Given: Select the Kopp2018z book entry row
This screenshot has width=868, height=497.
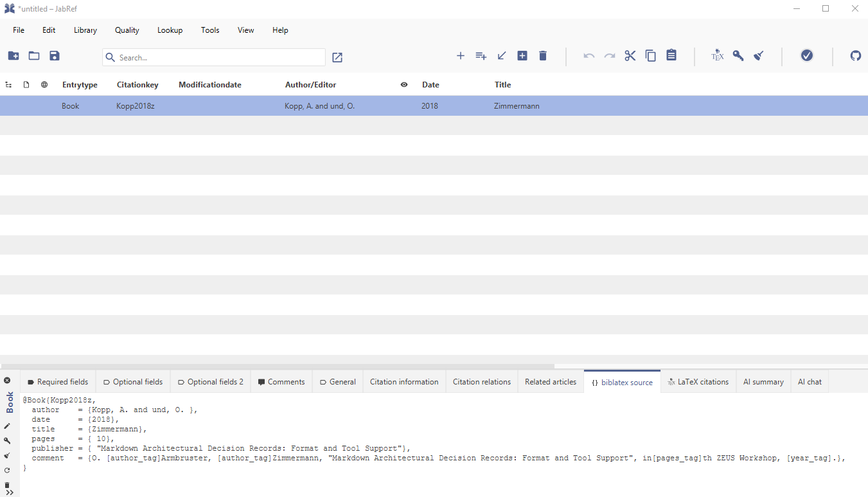Looking at the screenshot, I should tap(321, 106).
